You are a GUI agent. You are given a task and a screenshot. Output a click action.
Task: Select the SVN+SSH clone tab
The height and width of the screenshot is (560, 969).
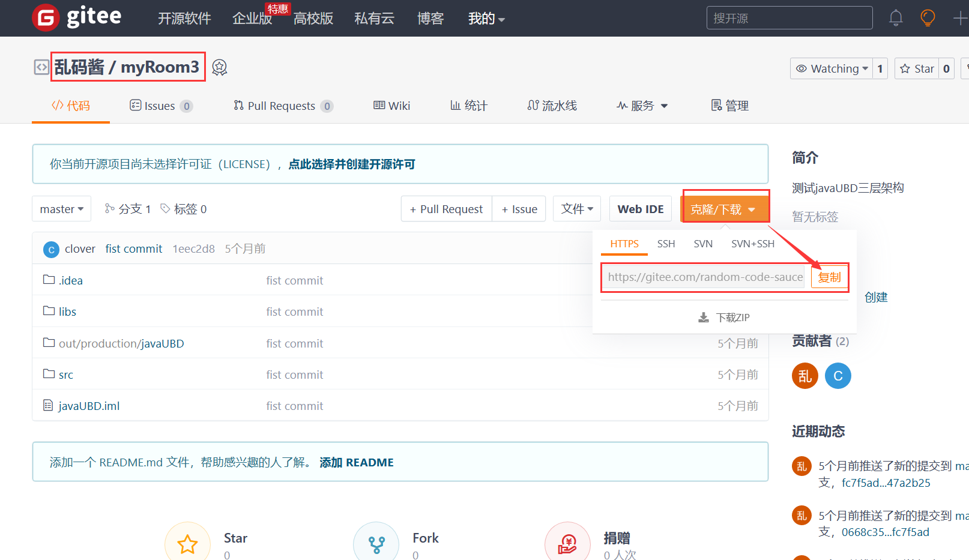pyautogui.click(x=753, y=244)
